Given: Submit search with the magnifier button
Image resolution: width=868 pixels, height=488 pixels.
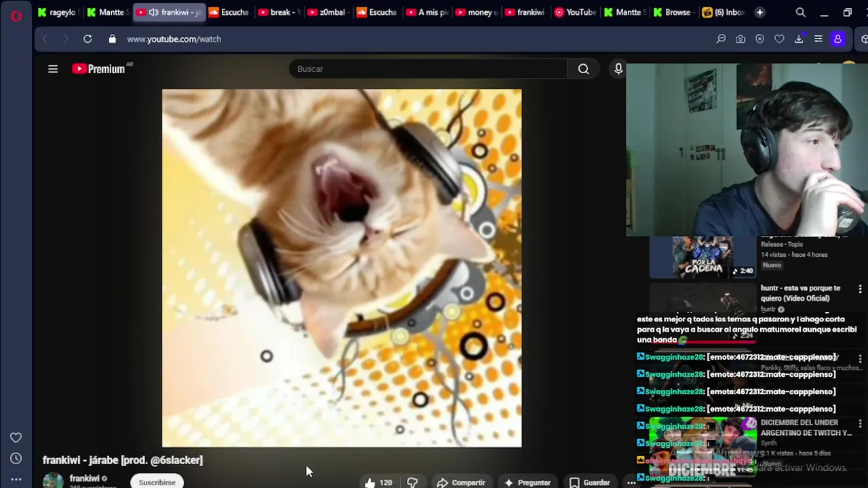Looking at the screenshot, I should [x=583, y=68].
